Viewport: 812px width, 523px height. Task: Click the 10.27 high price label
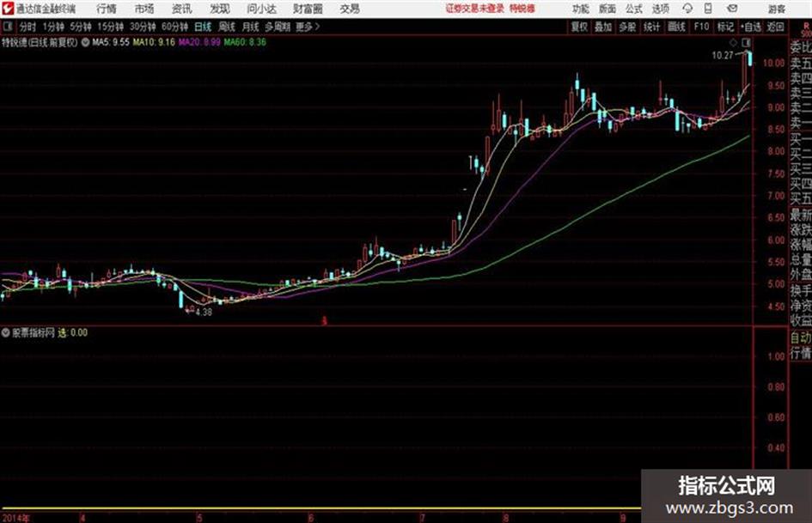pos(723,56)
